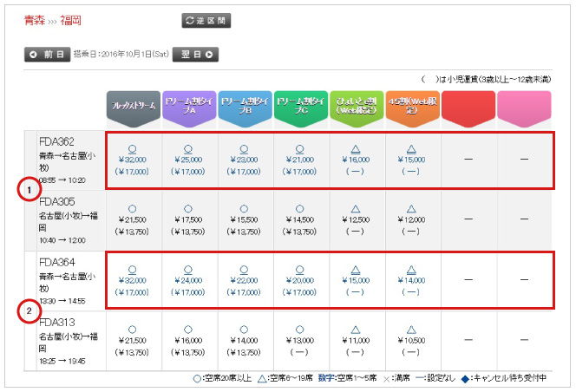The image size is (576, 392).
Task: Click the circle icon for FDA305 タイプA fare
Action: (x=188, y=209)
